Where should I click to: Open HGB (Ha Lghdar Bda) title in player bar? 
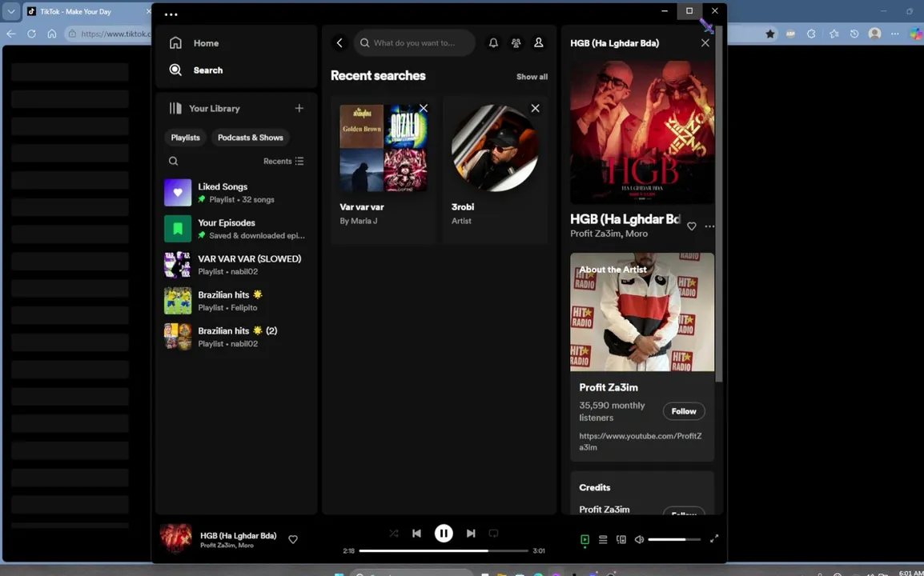[x=238, y=535]
